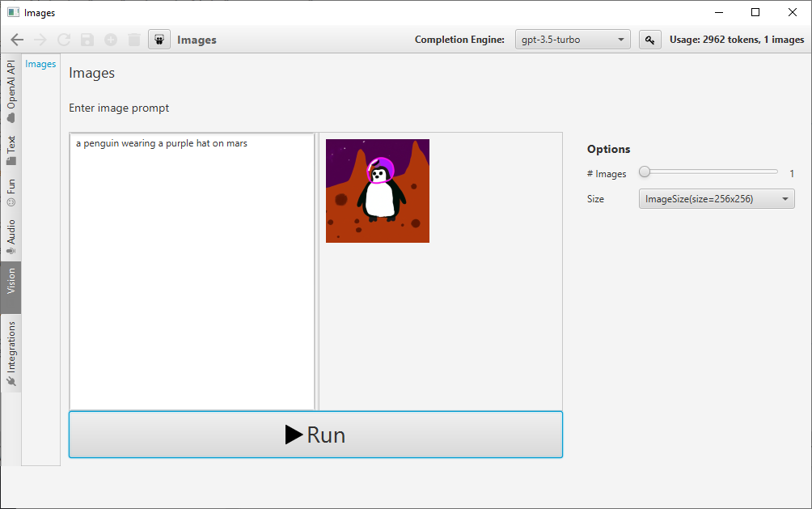
Task: Click the forward arrow navigation icon
Action: point(40,40)
